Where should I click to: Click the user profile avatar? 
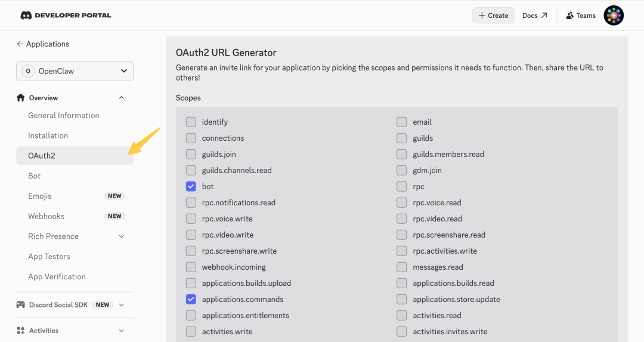614,16
